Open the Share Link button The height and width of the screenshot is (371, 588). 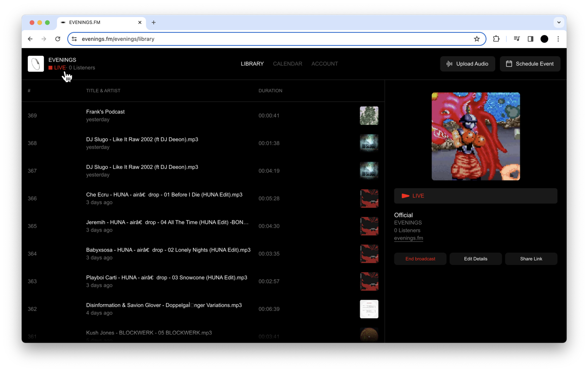coord(531,259)
